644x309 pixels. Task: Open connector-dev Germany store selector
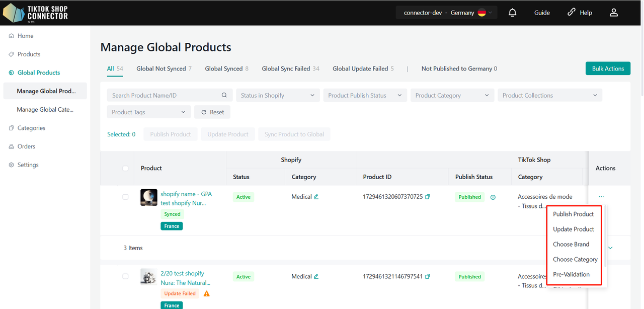tap(445, 13)
